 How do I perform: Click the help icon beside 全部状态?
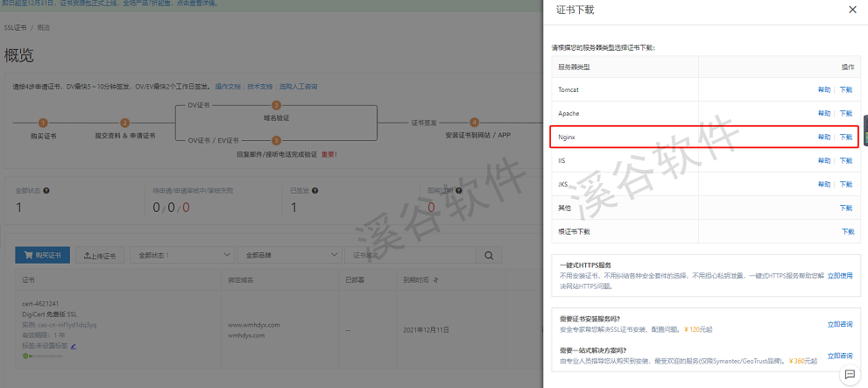46,190
